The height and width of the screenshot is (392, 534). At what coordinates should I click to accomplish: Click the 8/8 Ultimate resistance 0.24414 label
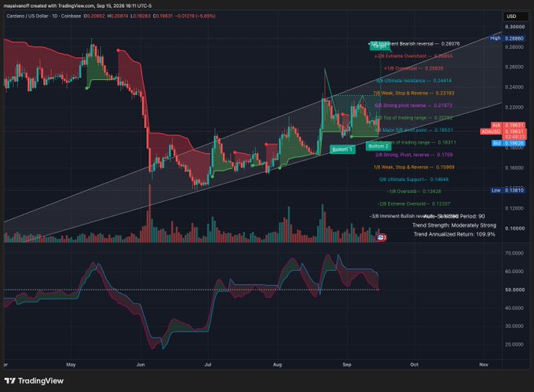pyautogui.click(x=414, y=81)
